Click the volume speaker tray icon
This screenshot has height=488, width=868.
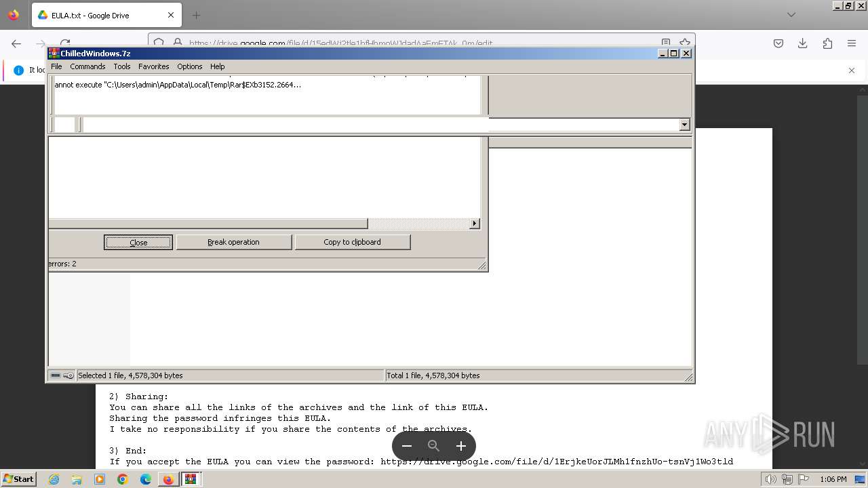tap(771, 479)
